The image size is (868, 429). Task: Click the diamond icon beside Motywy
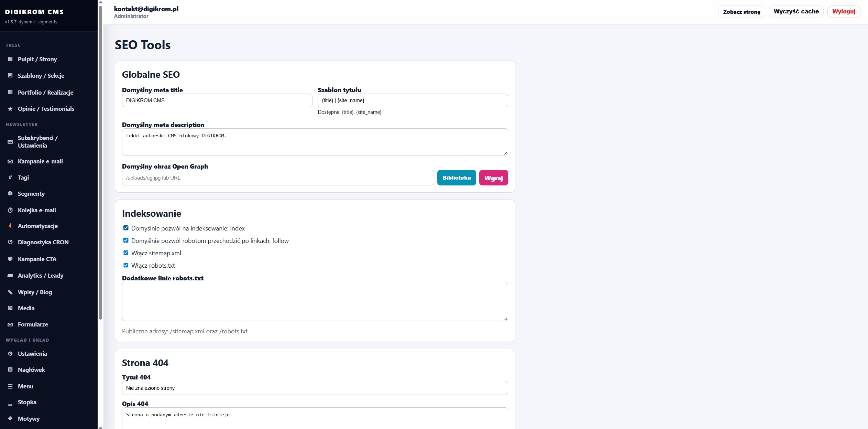click(10, 419)
